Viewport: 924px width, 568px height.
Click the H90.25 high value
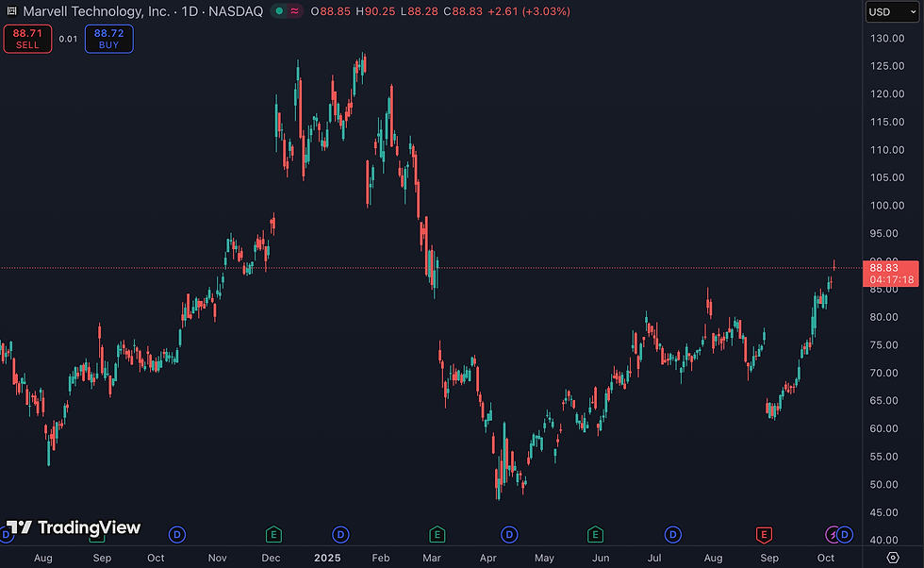click(x=375, y=11)
